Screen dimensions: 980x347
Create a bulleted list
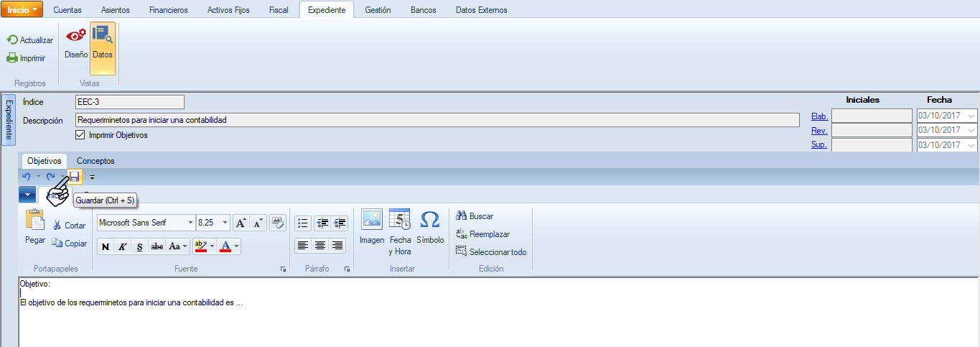[303, 223]
